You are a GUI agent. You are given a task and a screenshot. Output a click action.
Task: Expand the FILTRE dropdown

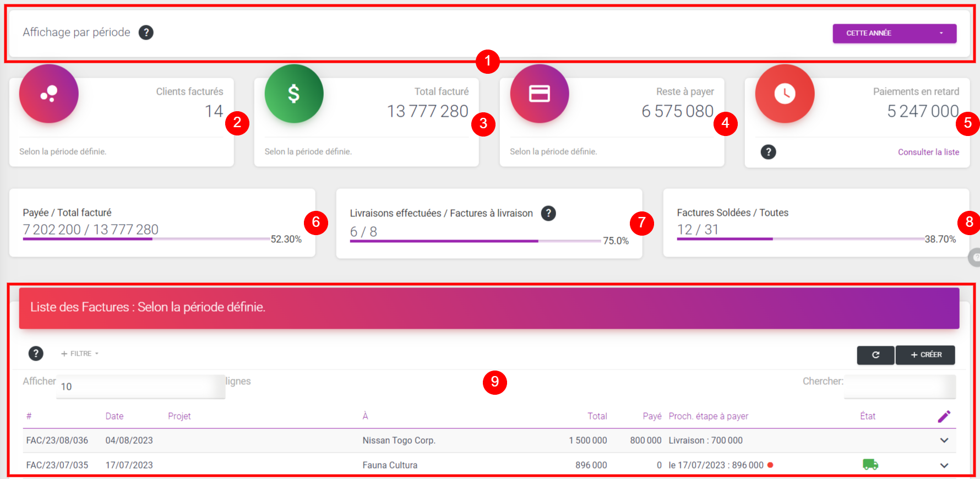tap(80, 353)
